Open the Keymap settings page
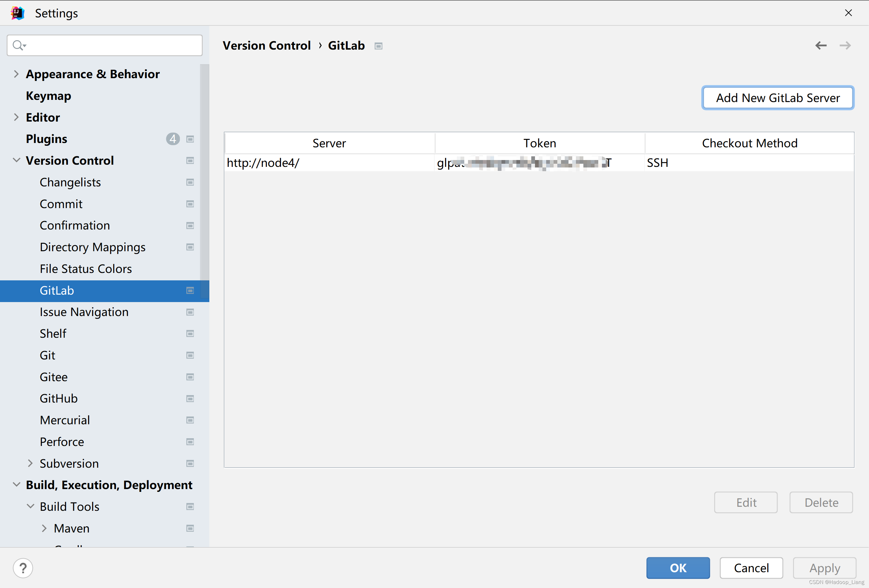This screenshot has width=869, height=588. click(x=48, y=96)
